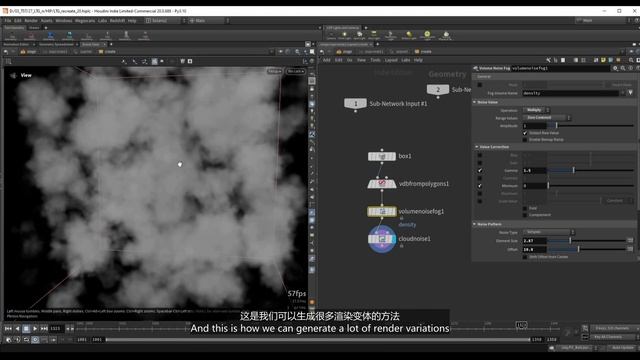Enable the Complement checkbox
This screenshot has height=360, width=640.
pos(525,215)
